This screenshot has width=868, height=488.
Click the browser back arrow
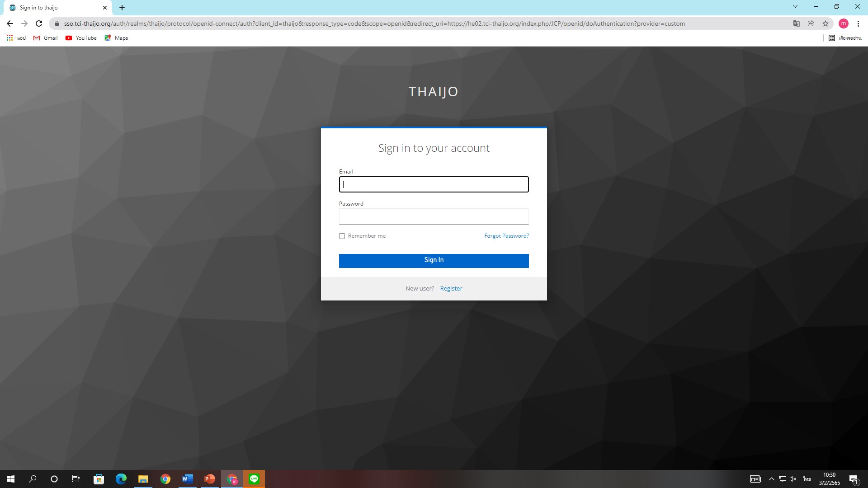pyautogui.click(x=10, y=23)
